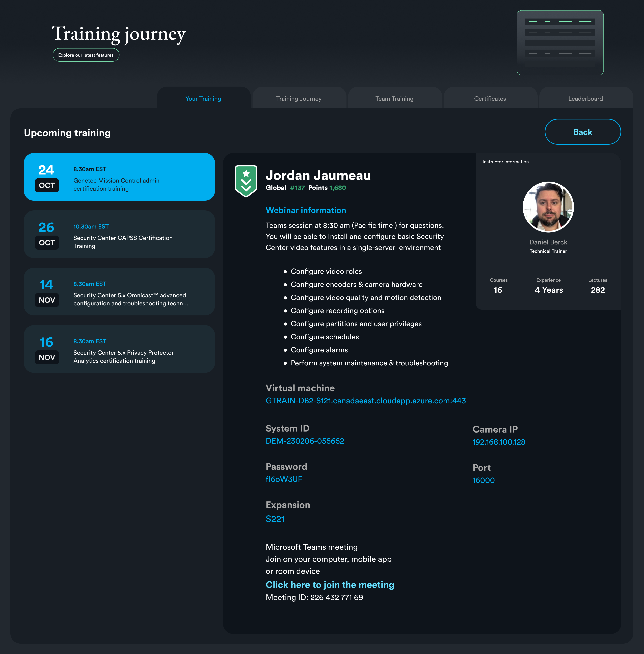
Task: Click Configure video roles bullet
Action: click(326, 271)
